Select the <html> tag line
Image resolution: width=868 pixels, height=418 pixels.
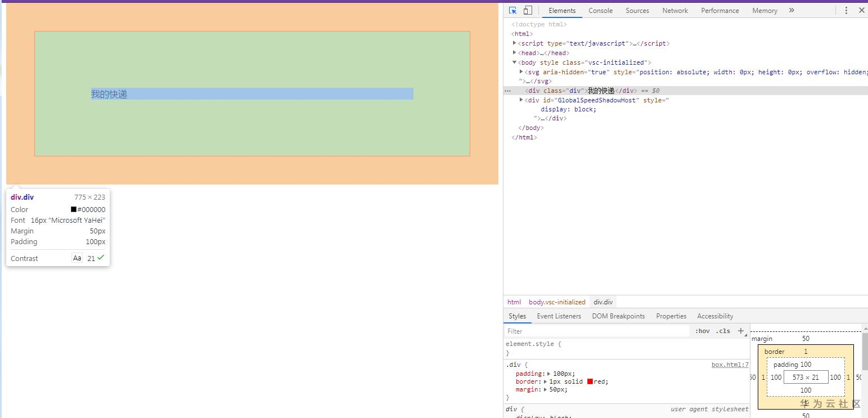point(522,34)
